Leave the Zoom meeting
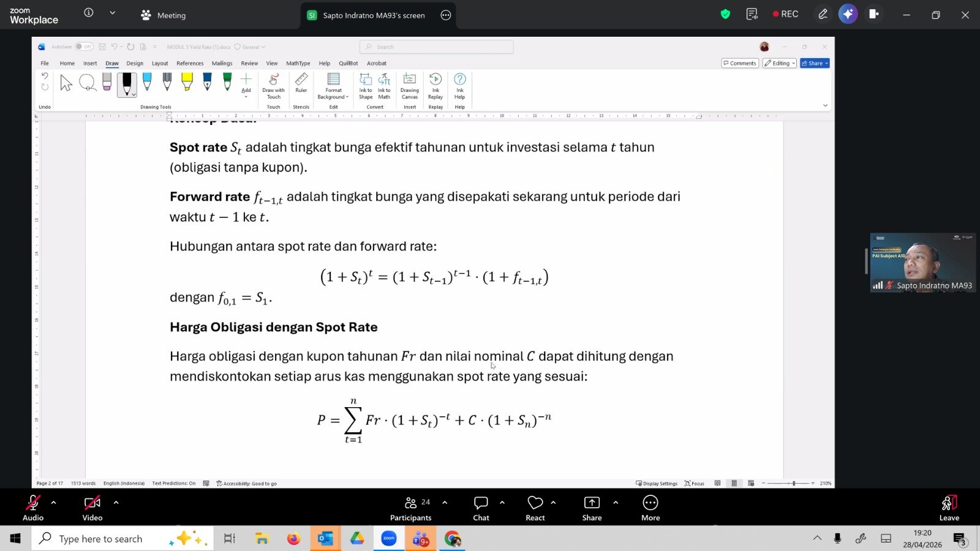This screenshot has height=551, width=980. coord(949,508)
